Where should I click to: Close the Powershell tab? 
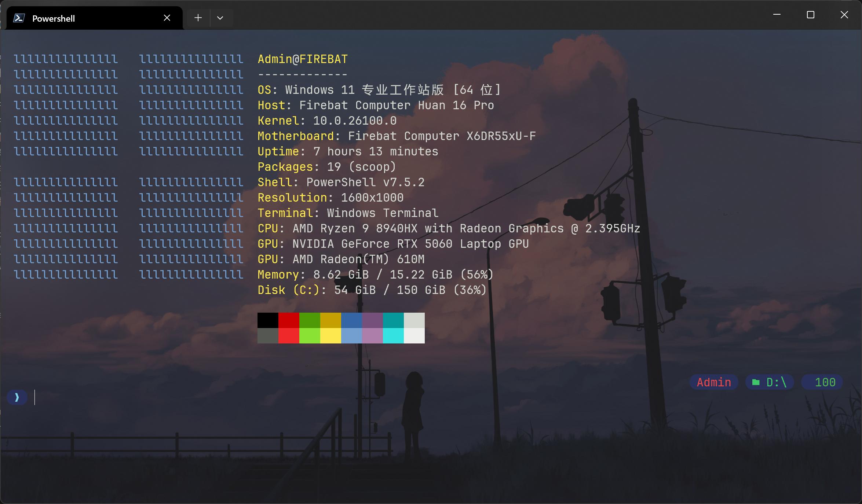point(167,18)
